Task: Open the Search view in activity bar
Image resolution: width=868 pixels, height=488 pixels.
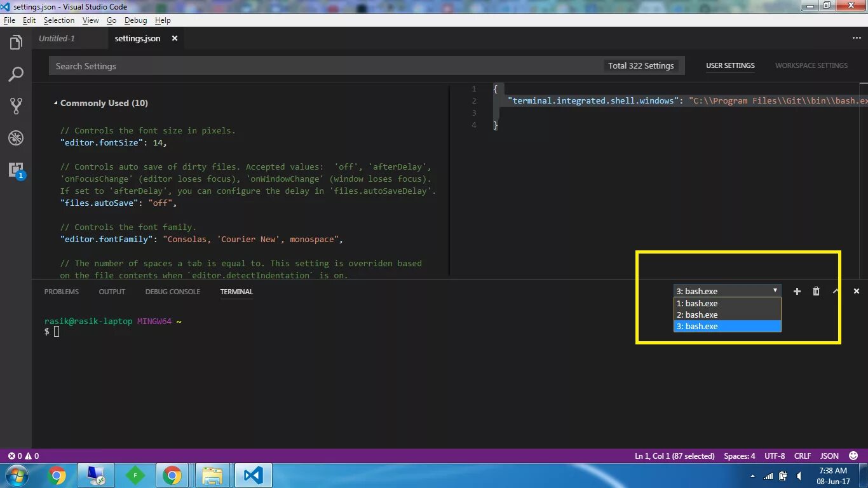Action: click(16, 74)
